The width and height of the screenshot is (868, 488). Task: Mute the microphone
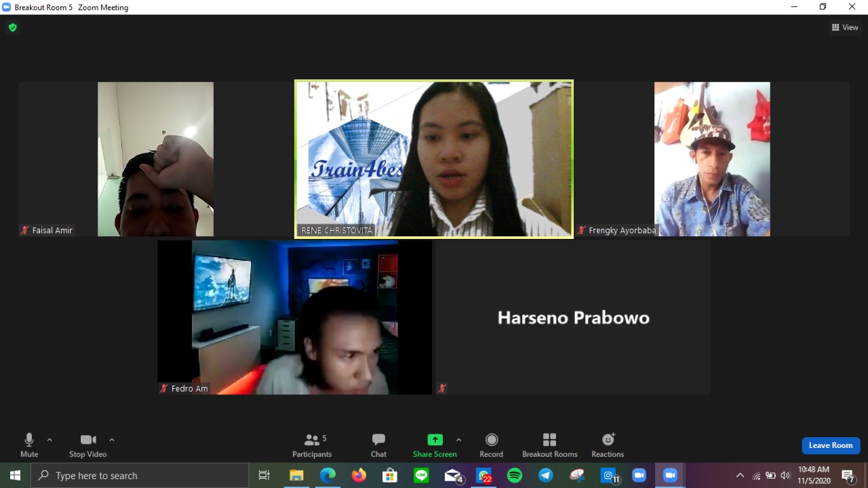pyautogui.click(x=29, y=445)
